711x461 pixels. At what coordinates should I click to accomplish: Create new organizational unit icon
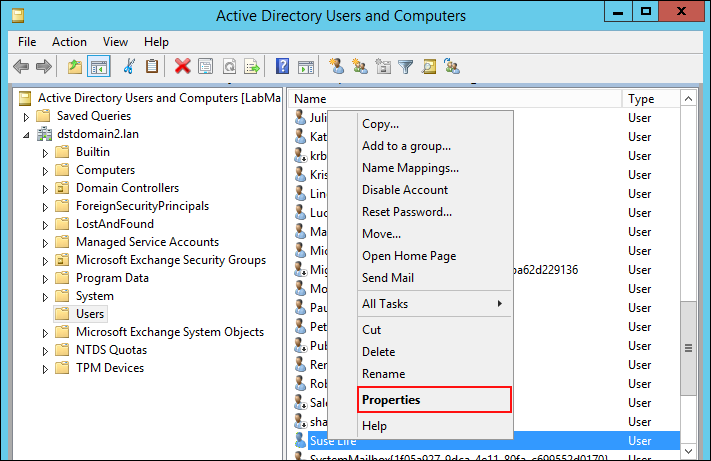coord(383,67)
